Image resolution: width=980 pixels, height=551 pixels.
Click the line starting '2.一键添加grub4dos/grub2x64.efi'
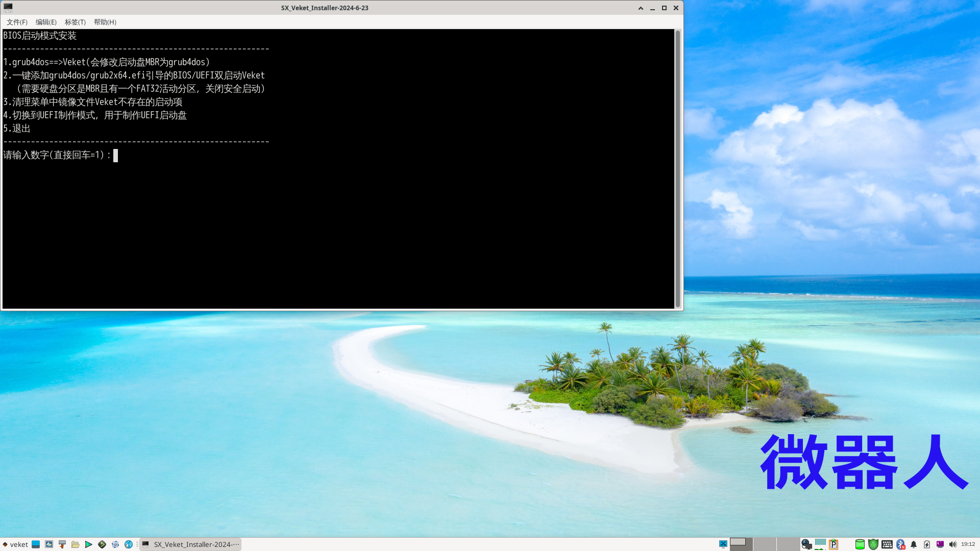(x=134, y=76)
